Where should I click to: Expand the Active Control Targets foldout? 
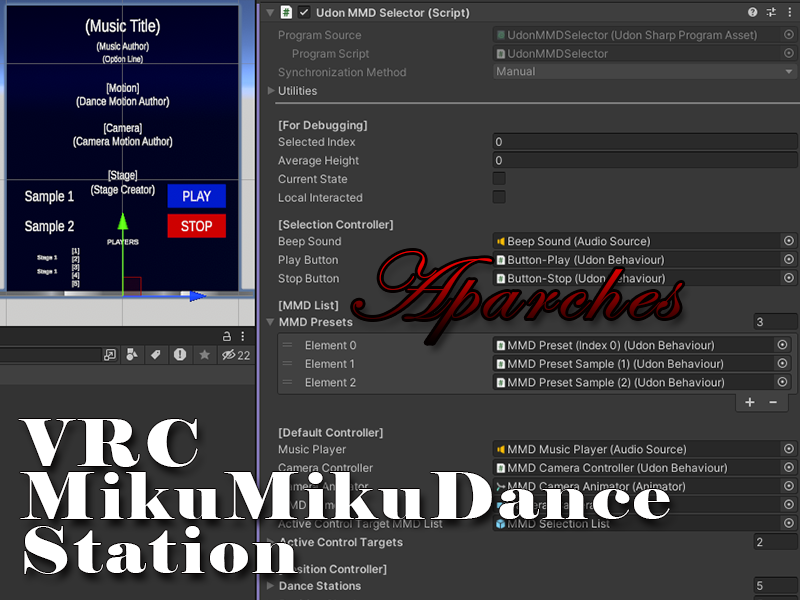(271, 542)
